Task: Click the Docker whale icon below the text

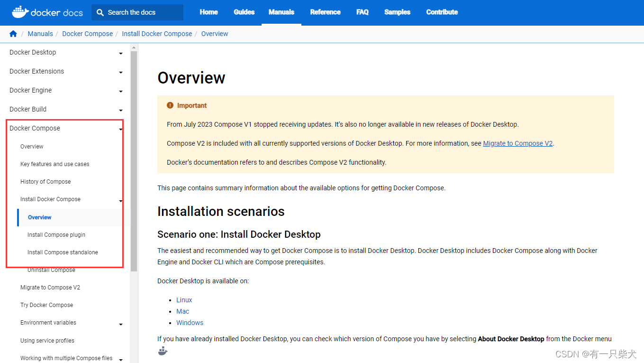Action: [x=163, y=351]
